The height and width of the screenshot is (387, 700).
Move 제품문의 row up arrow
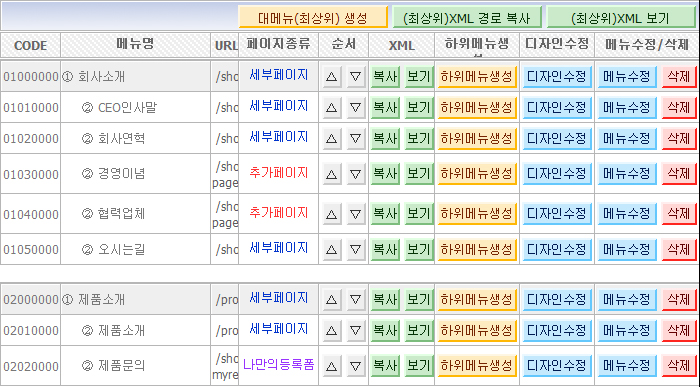331,366
